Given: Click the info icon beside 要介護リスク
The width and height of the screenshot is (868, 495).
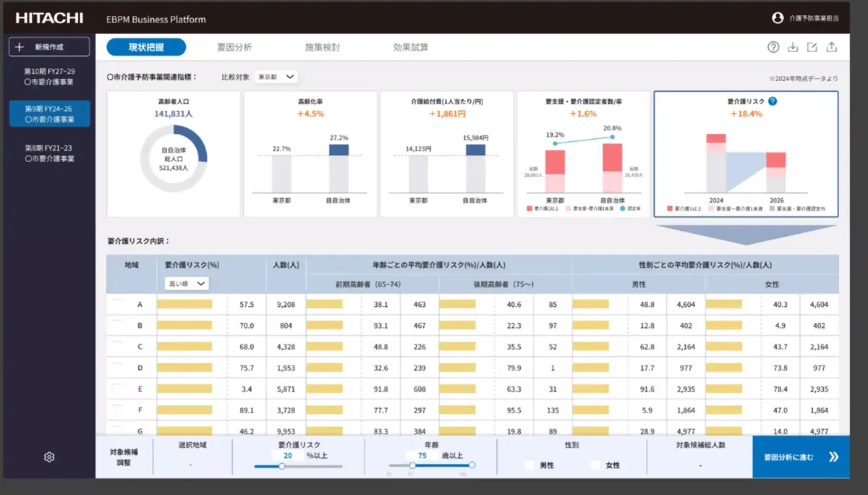Looking at the screenshot, I should [x=773, y=101].
